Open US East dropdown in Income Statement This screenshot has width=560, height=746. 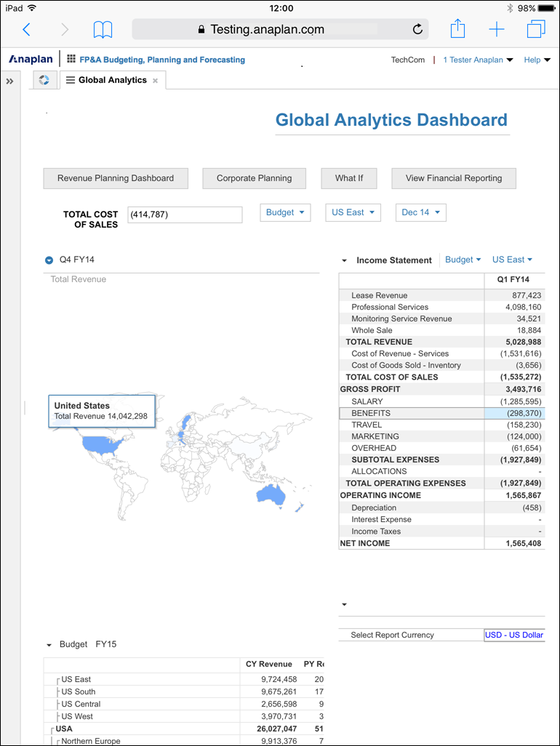tap(512, 260)
